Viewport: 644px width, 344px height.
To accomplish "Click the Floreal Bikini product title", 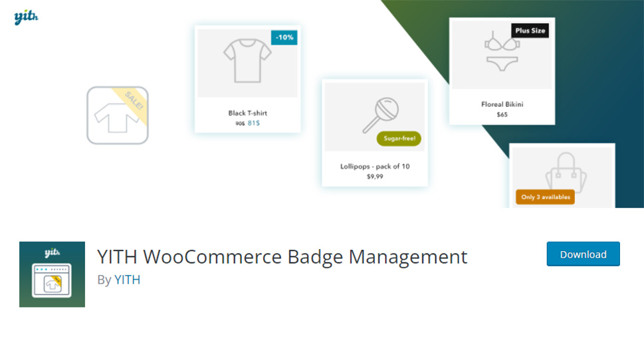I will [502, 104].
